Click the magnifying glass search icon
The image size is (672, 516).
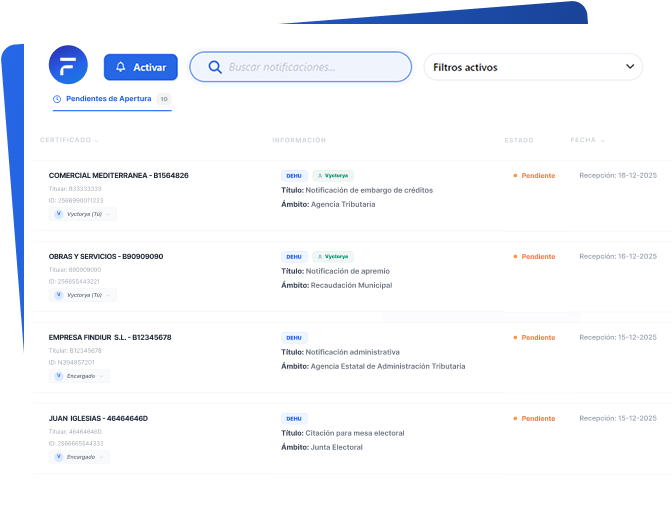(214, 67)
